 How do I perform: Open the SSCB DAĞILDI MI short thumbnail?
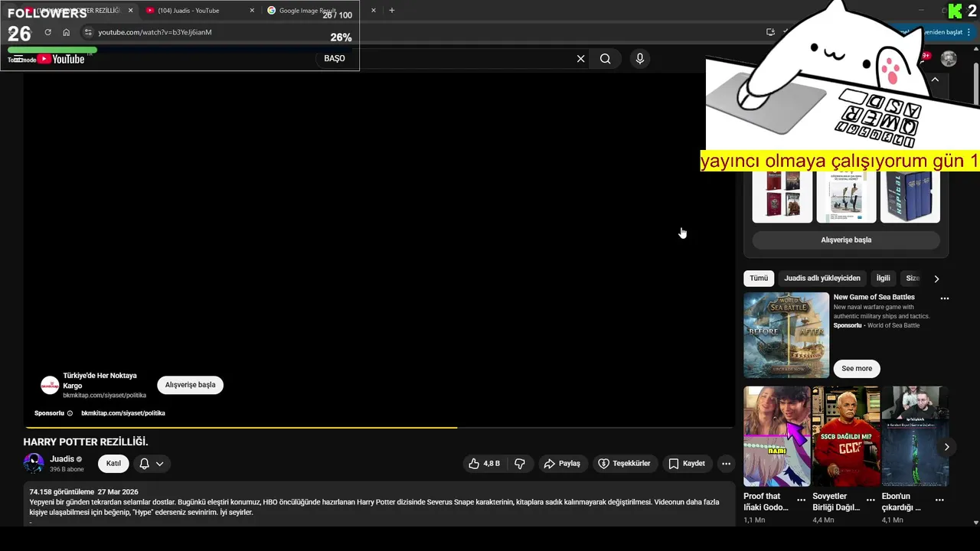coord(846,436)
